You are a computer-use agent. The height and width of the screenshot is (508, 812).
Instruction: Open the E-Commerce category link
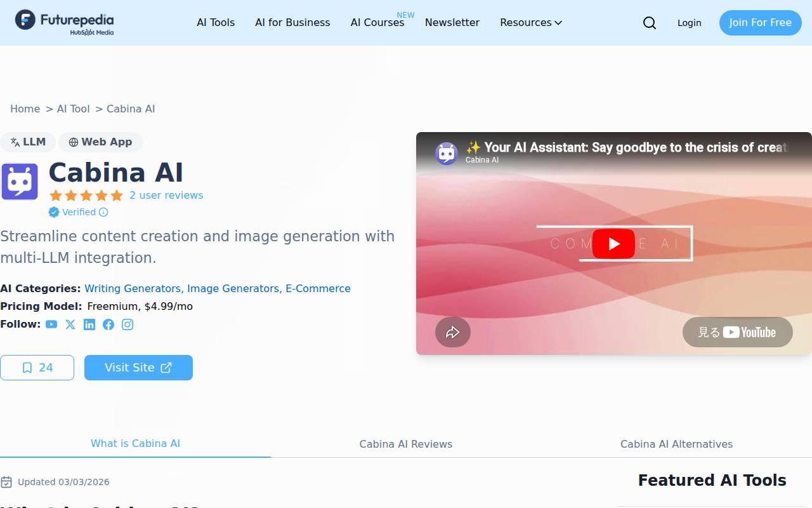pos(318,288)
